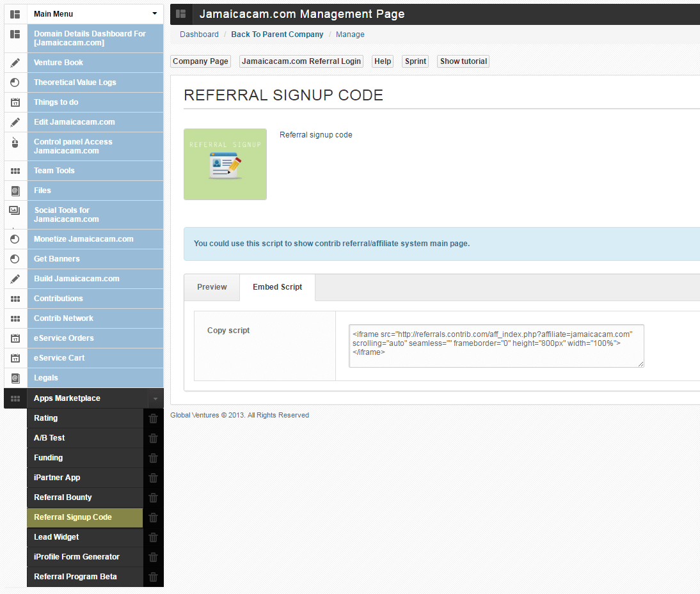The width and height of the screenshot is (700, 594).
Task: Delete the A/B Test app via trash icon
Action: (153, 439)
